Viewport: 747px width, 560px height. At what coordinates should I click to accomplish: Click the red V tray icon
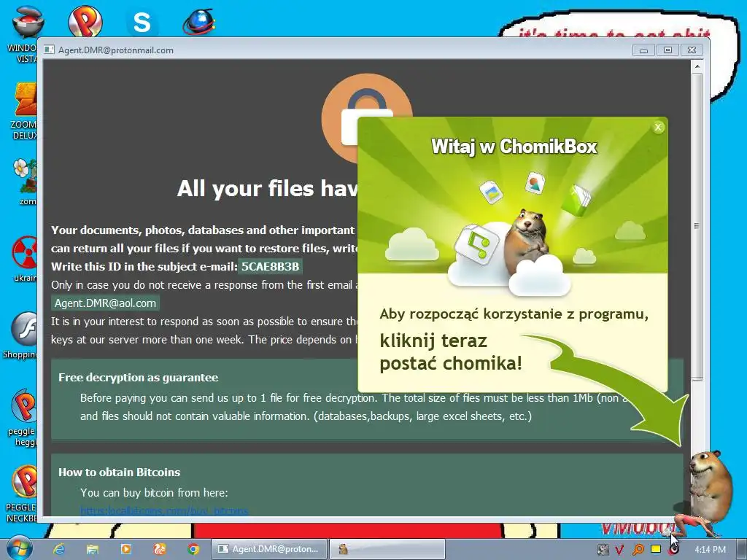tap(619, 550)
